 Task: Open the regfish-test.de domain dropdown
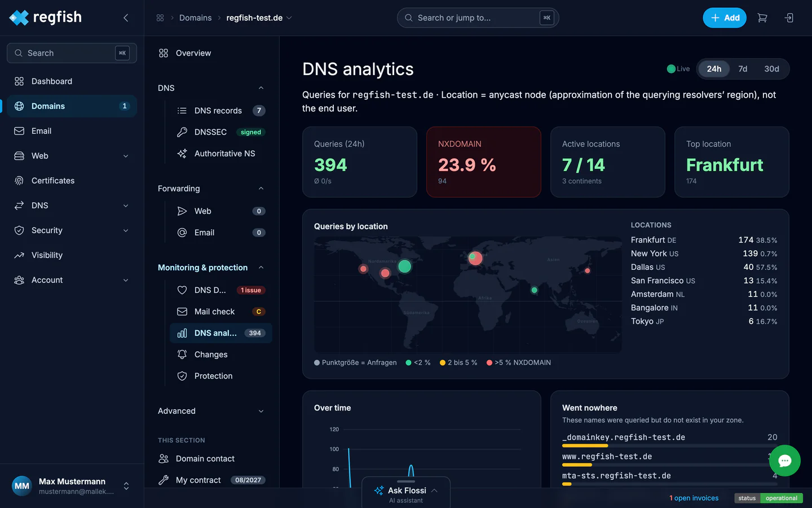click(x=259, y=18)
